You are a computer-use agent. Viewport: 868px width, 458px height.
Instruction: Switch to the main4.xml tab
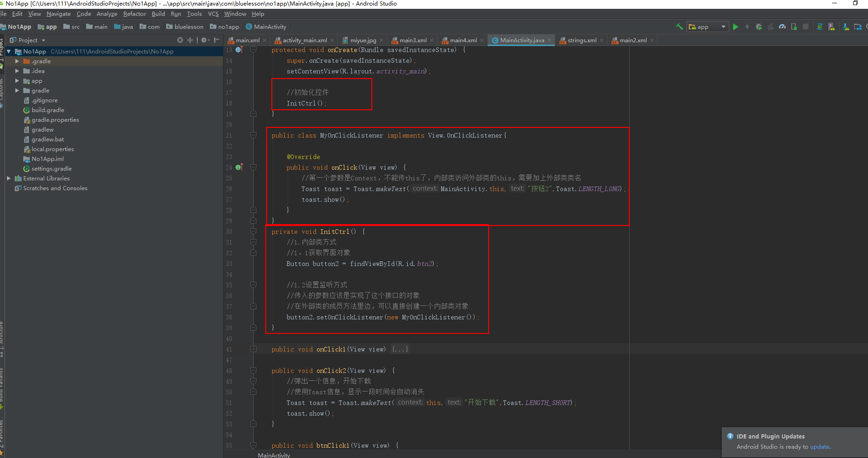tap(463, 40)
